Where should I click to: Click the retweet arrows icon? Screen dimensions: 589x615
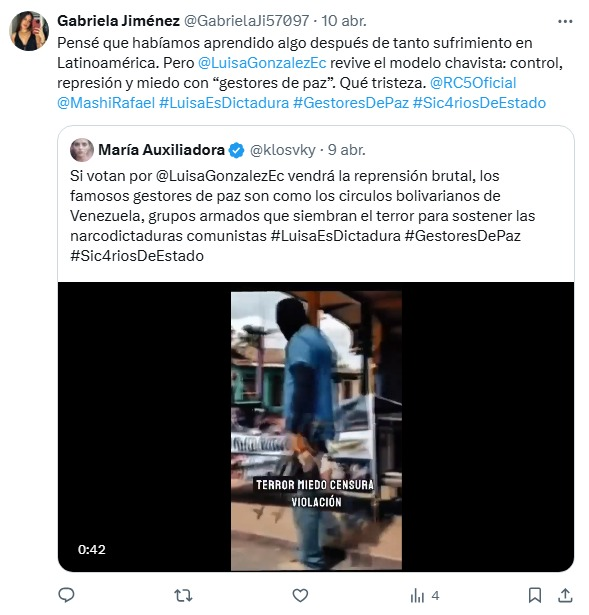point(183,595)
